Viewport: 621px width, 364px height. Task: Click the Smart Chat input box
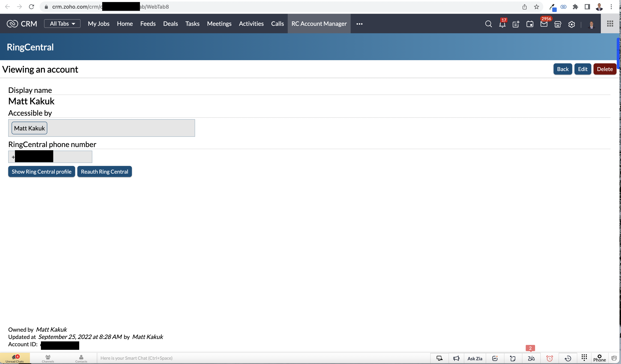tap(264, 358)
